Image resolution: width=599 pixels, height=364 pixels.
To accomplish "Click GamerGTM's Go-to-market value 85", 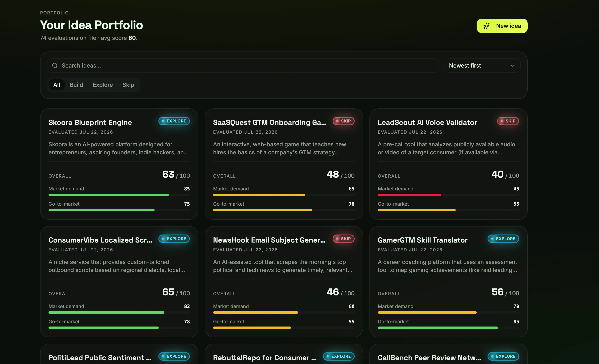I will tap(516, 322).
